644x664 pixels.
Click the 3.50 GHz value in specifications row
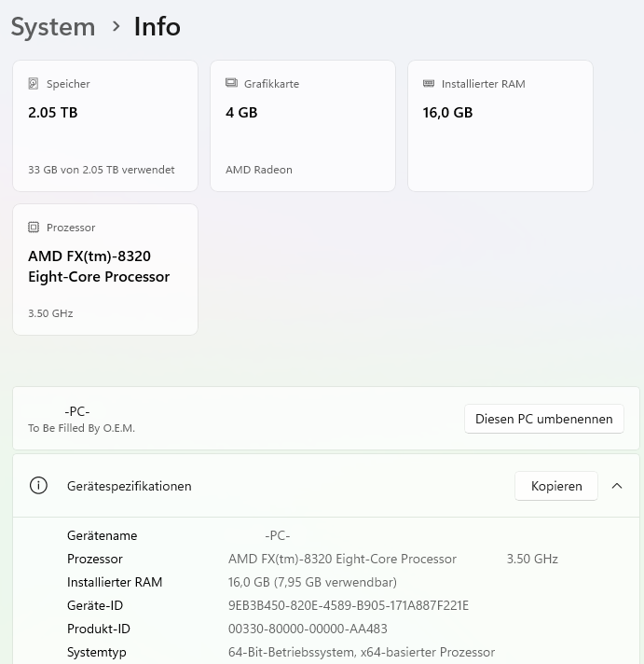click(x=532, y=559)
